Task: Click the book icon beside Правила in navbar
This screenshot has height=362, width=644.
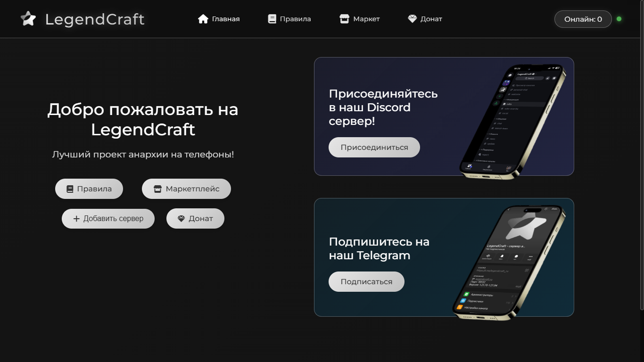Action: pos(272,19)
